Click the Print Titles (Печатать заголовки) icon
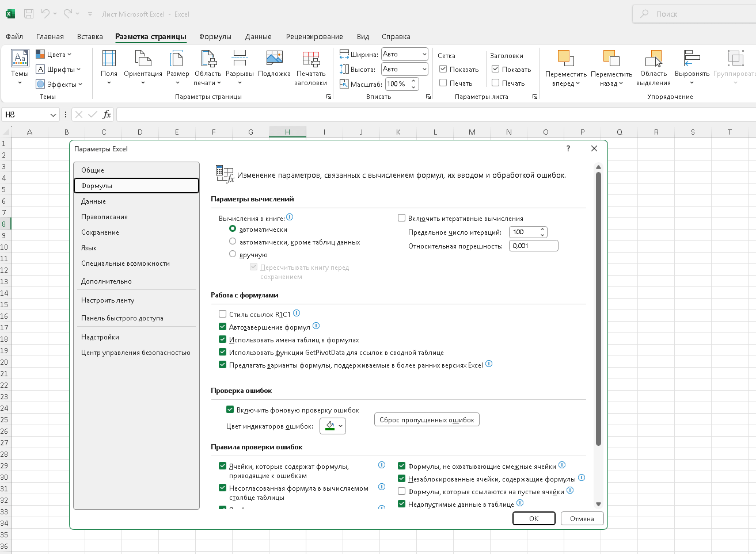This screenshot has width=756, height=554. point(311,59)
